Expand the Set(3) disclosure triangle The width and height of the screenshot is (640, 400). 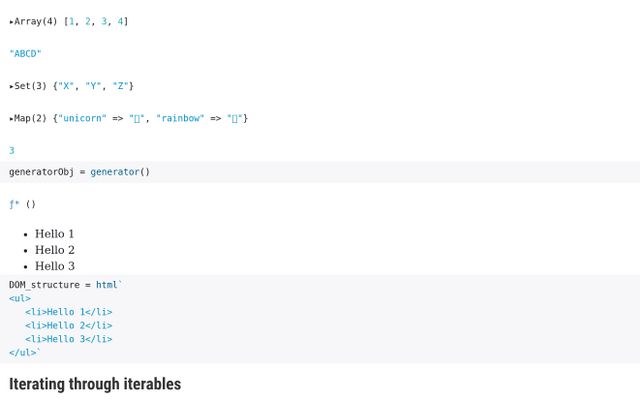coord(11,87)
